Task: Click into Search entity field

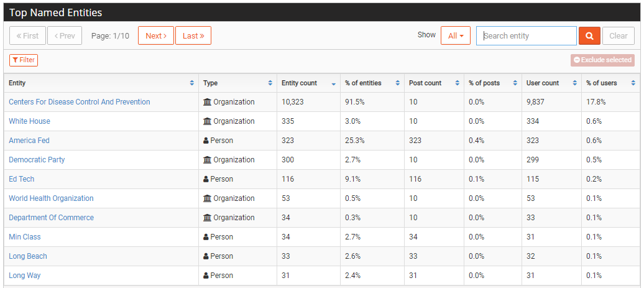Action: point(527,35)
